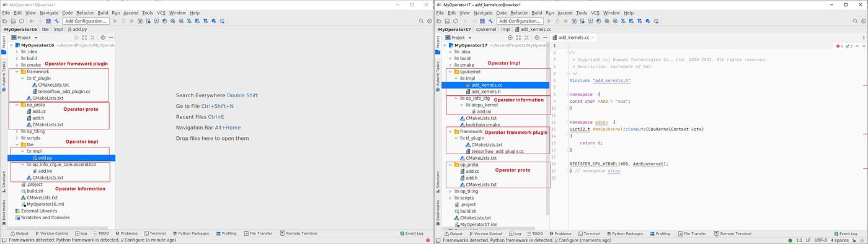Collapse op_proto folder in MyOperator16 tree
This screenshot has width=868, height=244.
point(17,105)
